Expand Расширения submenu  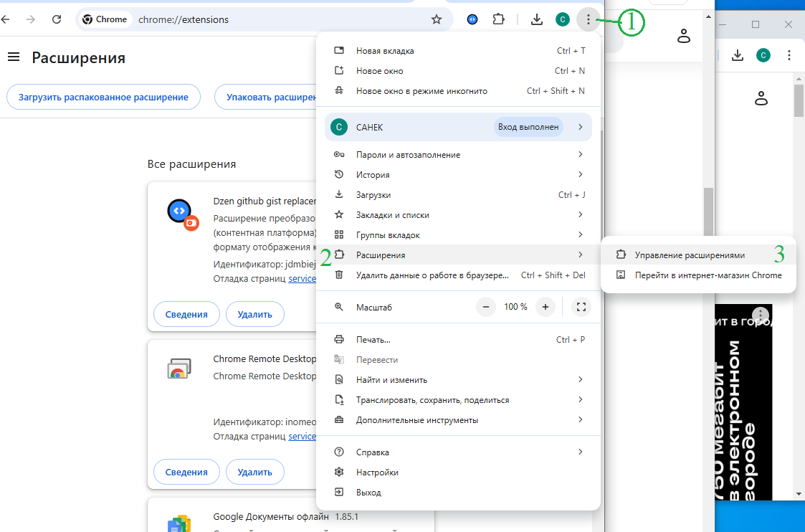459,255
